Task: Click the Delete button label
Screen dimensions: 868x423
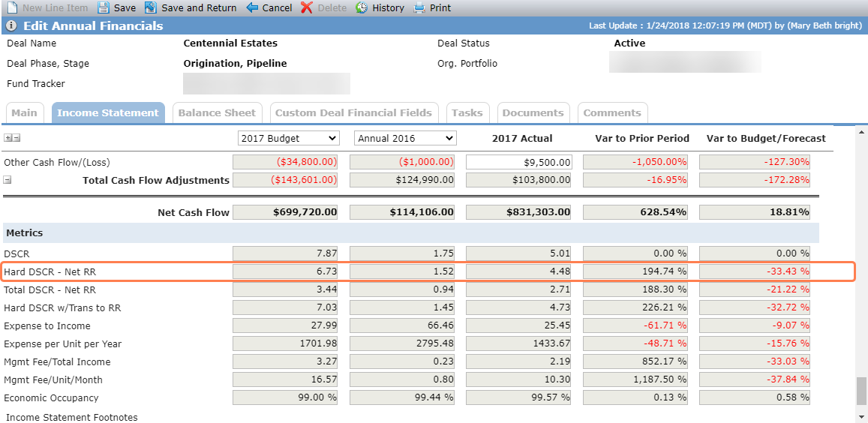Action: pos(332,8)
